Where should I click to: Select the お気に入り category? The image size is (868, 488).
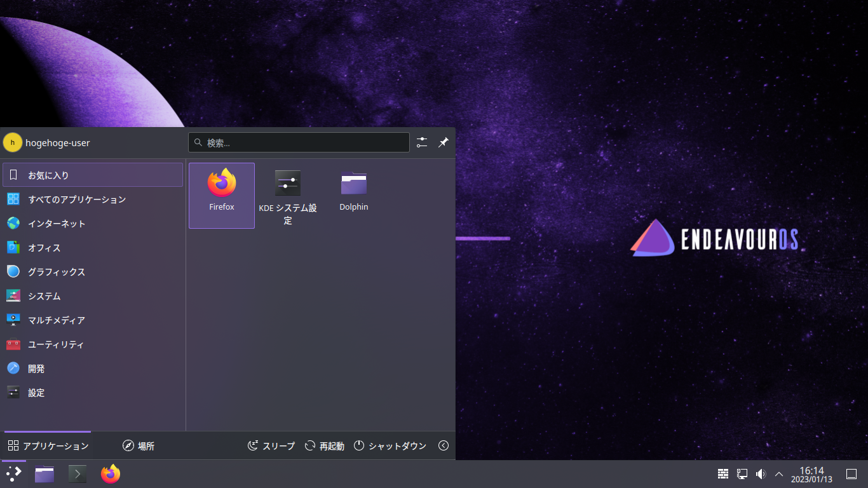tap(93, 175)
